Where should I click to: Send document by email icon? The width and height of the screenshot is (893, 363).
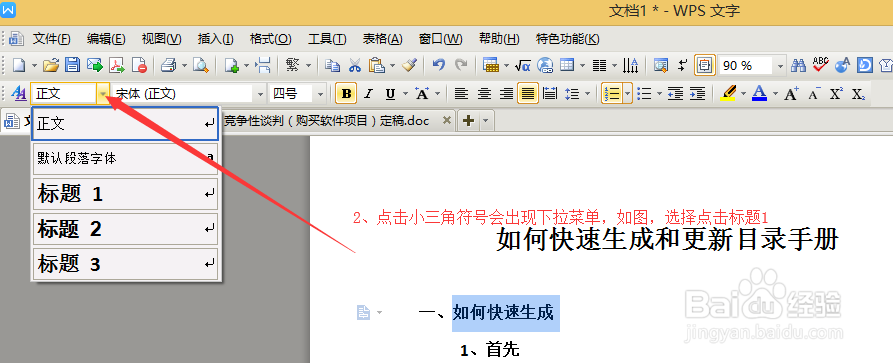pos(95,66)
